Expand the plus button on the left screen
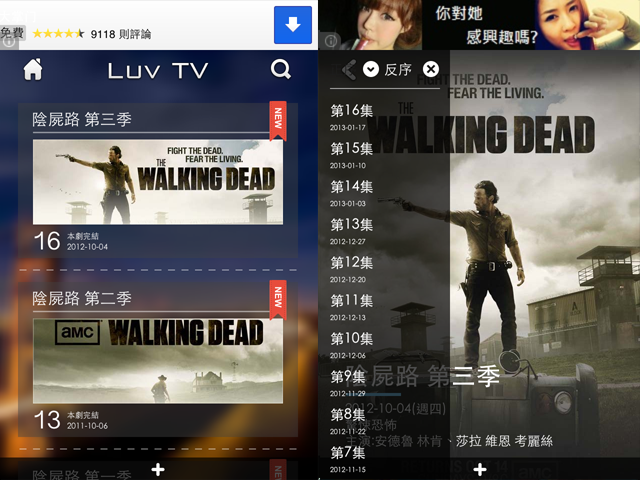 point(158,469)
